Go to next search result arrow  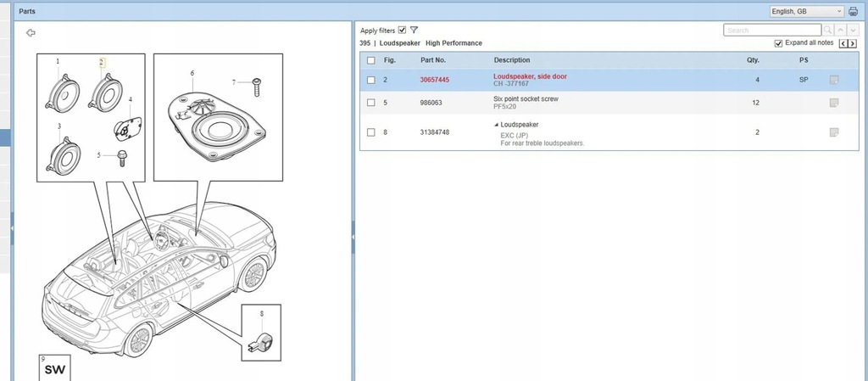pos(853,30)
